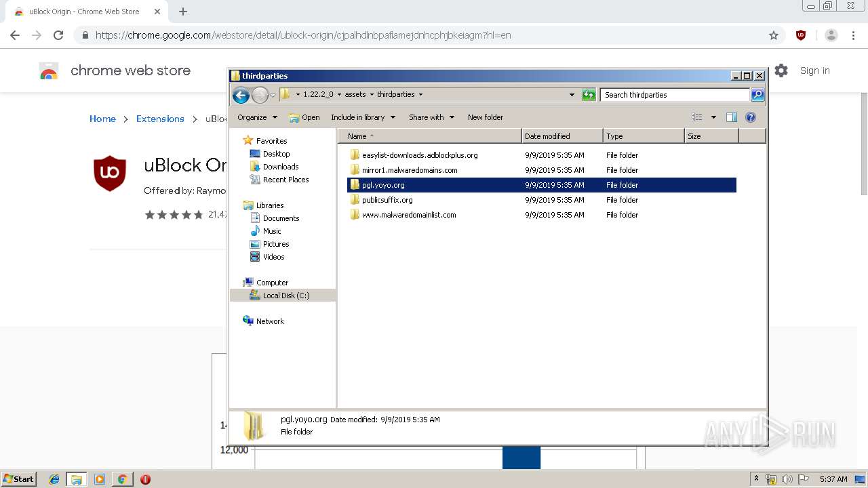Click Sign in on Chrome Web Store

(814, 70)
